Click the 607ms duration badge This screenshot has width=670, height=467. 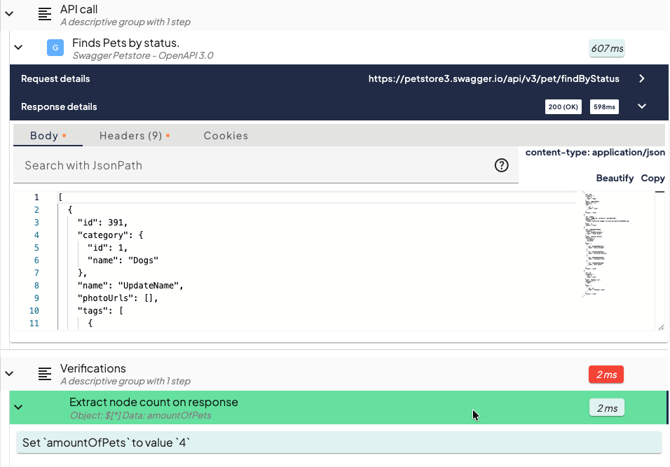[x=607, y=48]
